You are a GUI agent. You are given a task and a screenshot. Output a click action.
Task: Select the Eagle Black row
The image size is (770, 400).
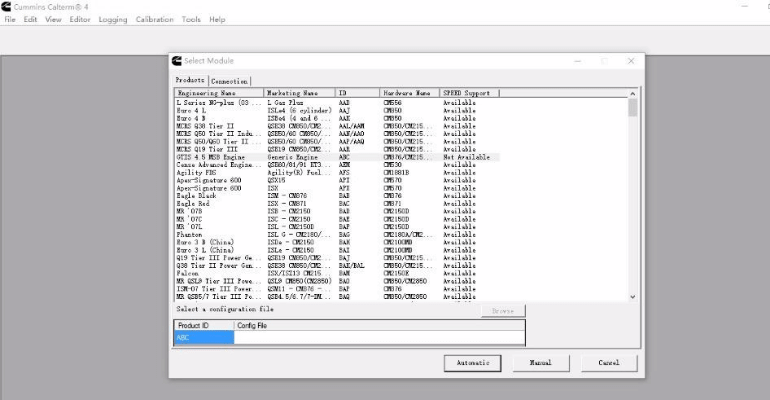tap(337, 196)
